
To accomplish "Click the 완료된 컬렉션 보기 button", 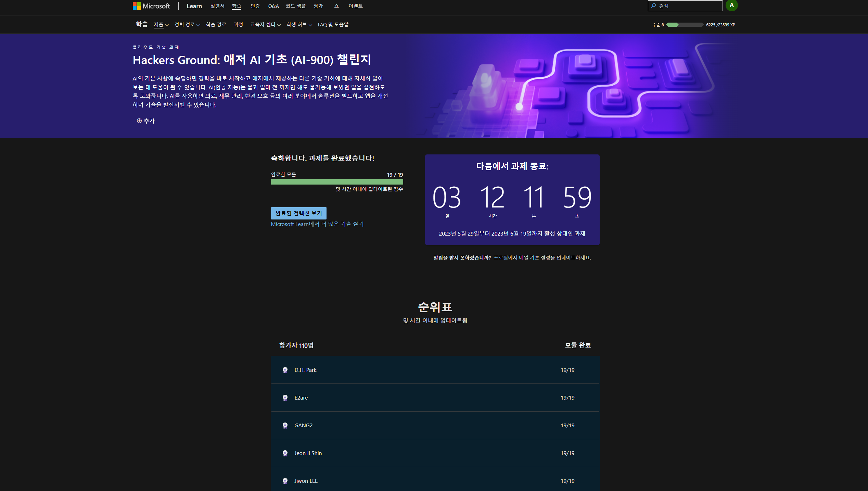I will 298,213.
